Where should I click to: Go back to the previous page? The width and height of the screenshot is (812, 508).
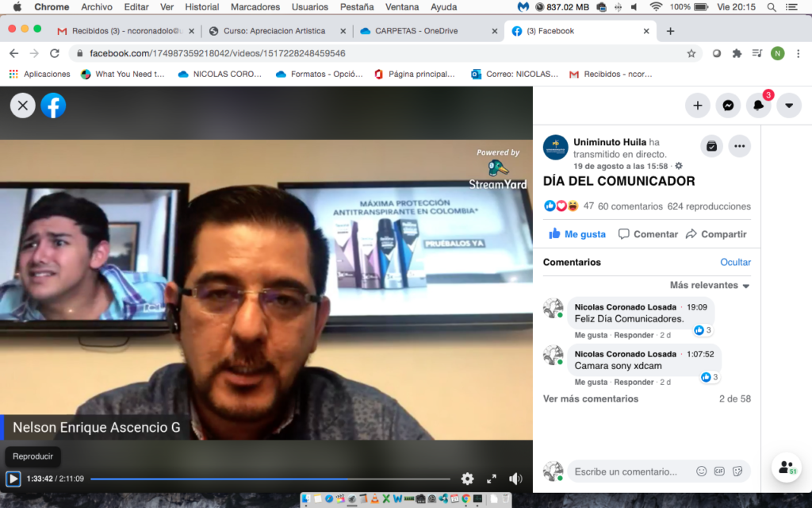tap(14, 53)
